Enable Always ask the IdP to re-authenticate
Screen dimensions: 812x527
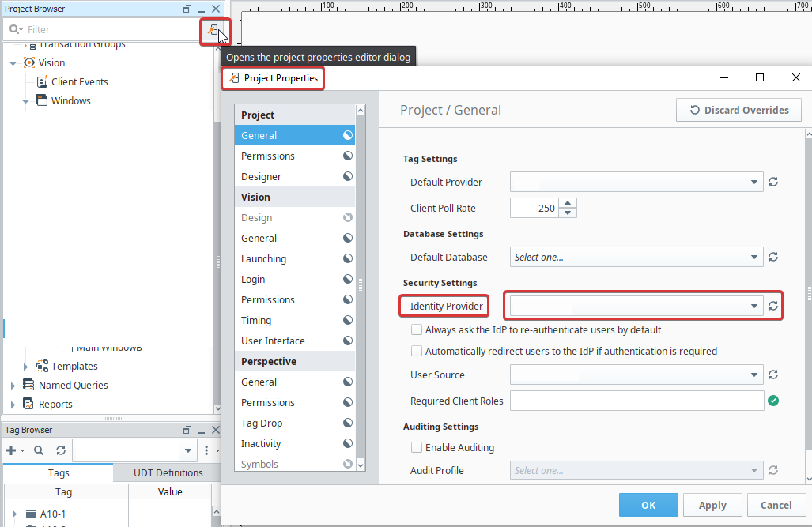[x=417, y=329]
